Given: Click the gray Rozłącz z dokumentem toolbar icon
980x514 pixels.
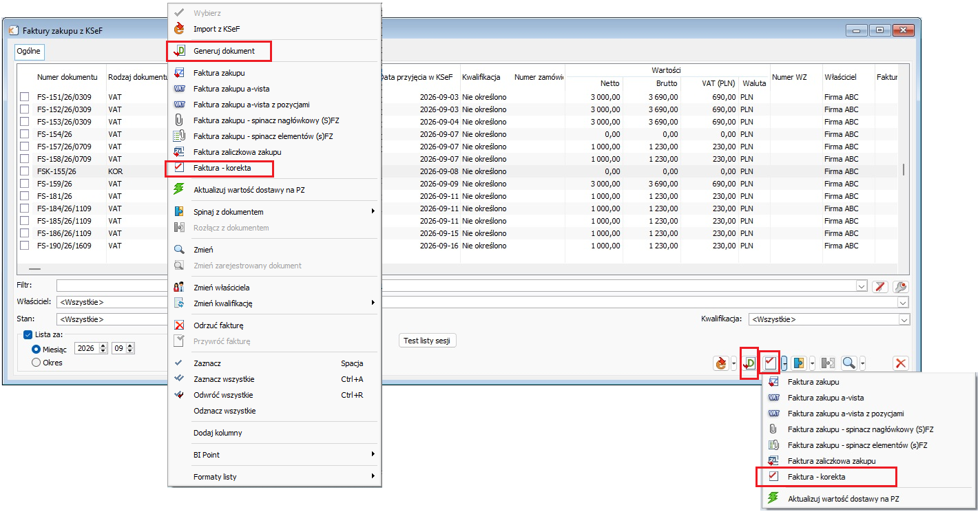Looking at the screenshot, I should click(x=828, y=363).
